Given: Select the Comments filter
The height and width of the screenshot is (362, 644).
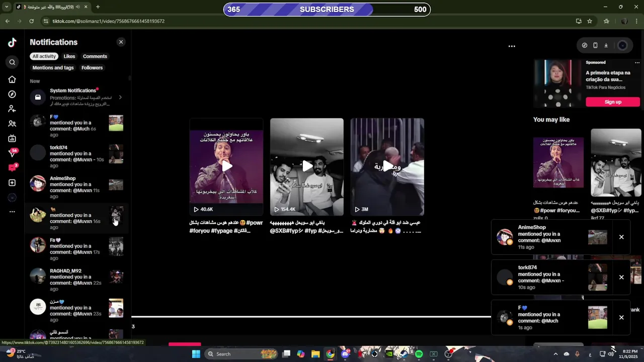Looking at the screenshot, I should point(95,56).
